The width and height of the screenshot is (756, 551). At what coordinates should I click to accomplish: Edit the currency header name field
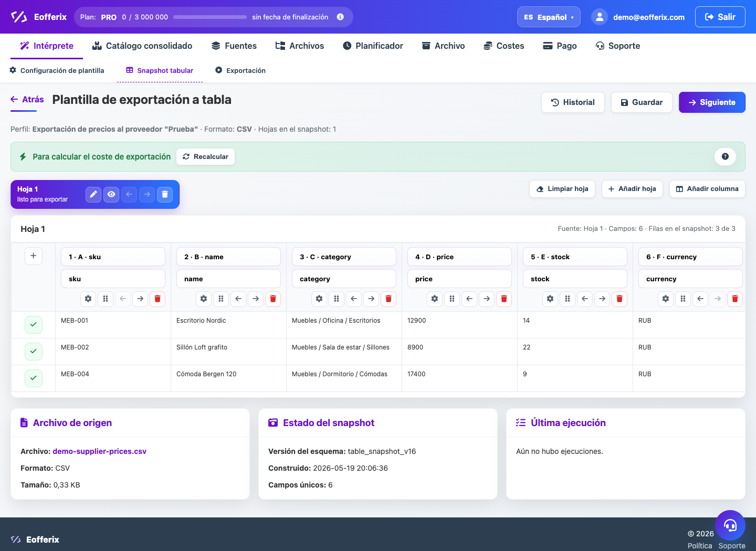tap(691, 279)
